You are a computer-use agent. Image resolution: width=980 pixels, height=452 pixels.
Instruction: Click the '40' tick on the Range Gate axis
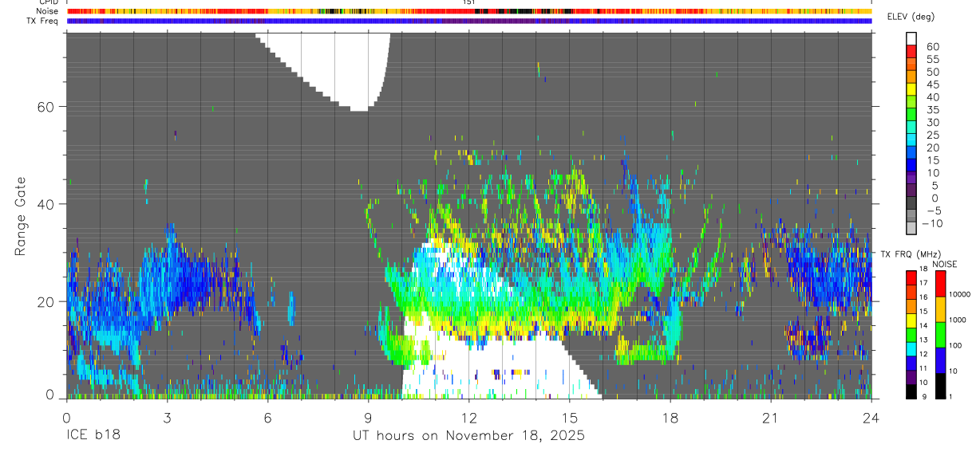tap(46, 204)
